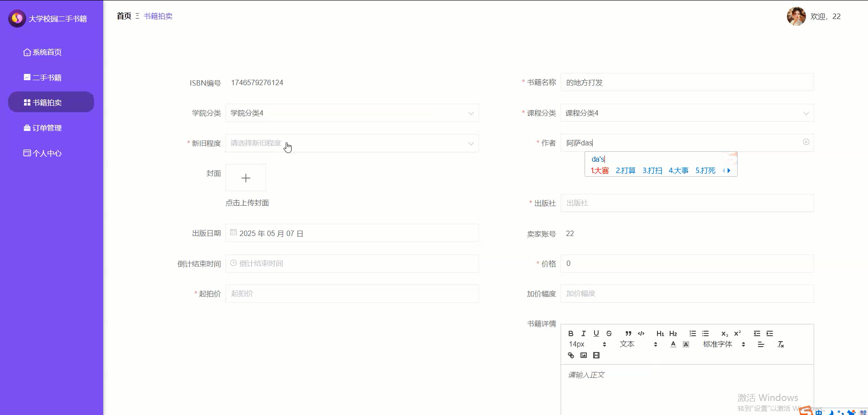
Task: Apply strikethrough in the details editor
Action: [609, 333]
